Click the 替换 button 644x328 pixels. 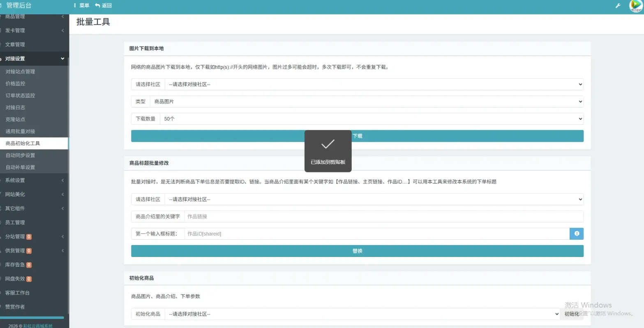(x=357, y=251)
